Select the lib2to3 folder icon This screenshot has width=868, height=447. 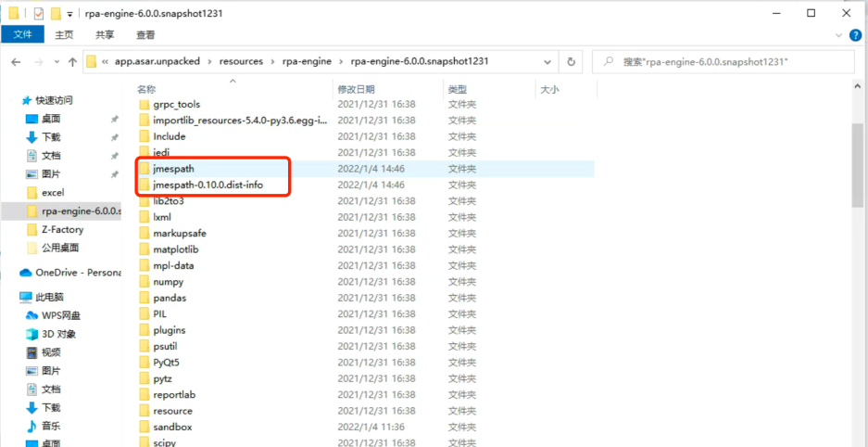click(144, 200)
